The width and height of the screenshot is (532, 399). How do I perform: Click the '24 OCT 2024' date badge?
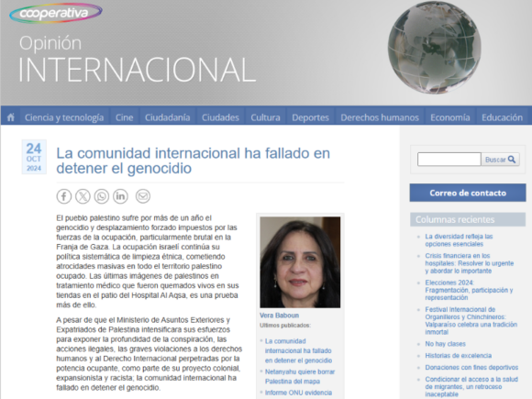coord(34,157)
